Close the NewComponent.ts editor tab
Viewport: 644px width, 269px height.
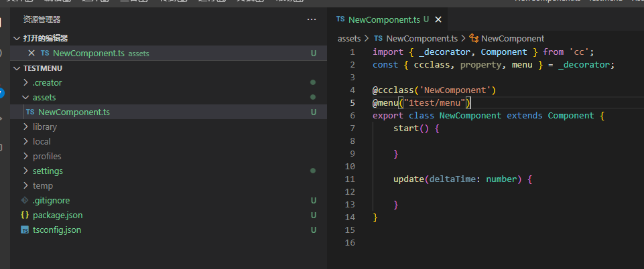tap(438, 19)
